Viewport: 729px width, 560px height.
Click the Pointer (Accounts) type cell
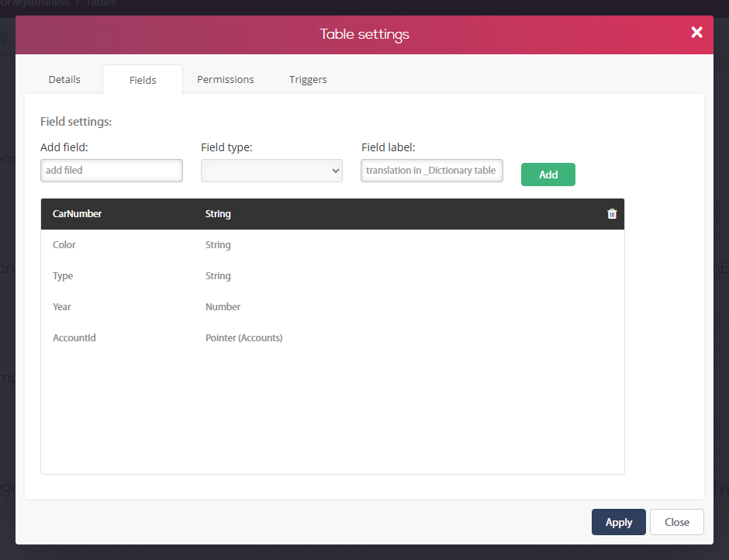(x=244, y=337)
